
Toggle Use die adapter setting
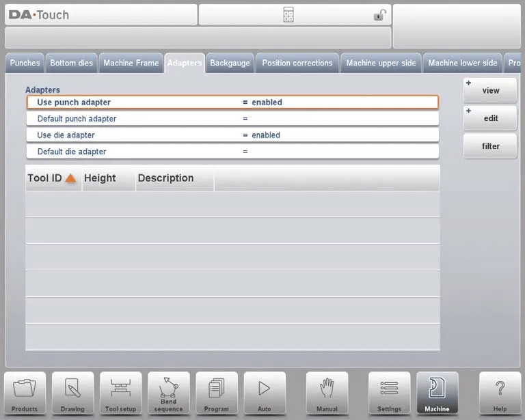pos(232,135)
